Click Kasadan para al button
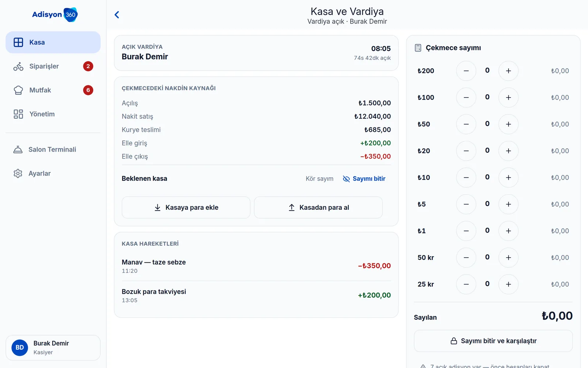The image size is (588, 368). 318,208
